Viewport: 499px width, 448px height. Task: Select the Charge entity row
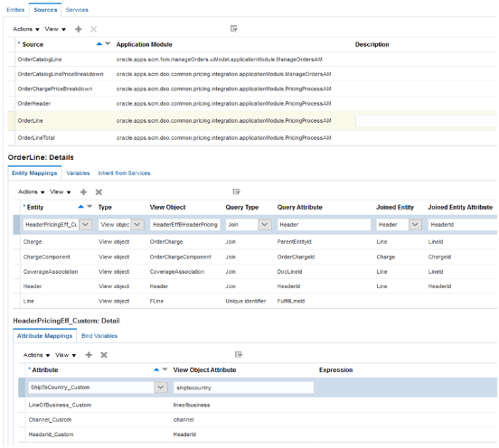(x=255, y=242)
